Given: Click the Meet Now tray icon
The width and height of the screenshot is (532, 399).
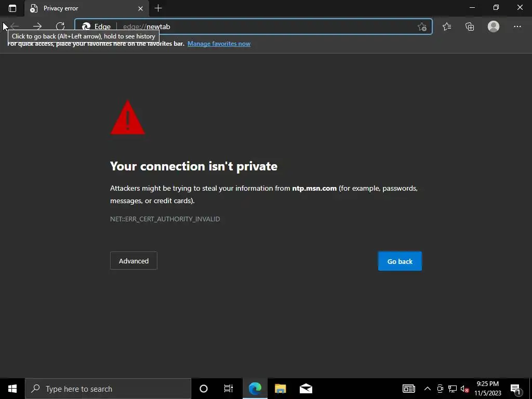Looking at the screenshot, I should [x=440, y=389].
